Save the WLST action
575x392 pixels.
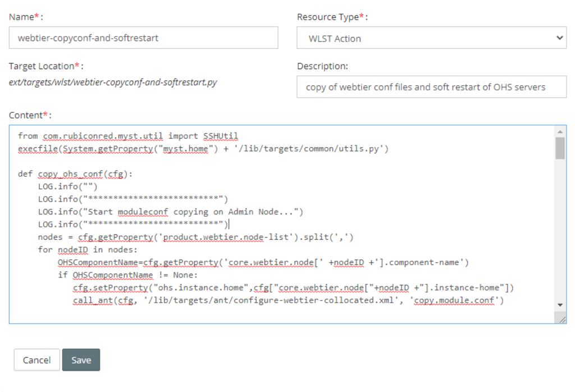[x=81, y=360]
